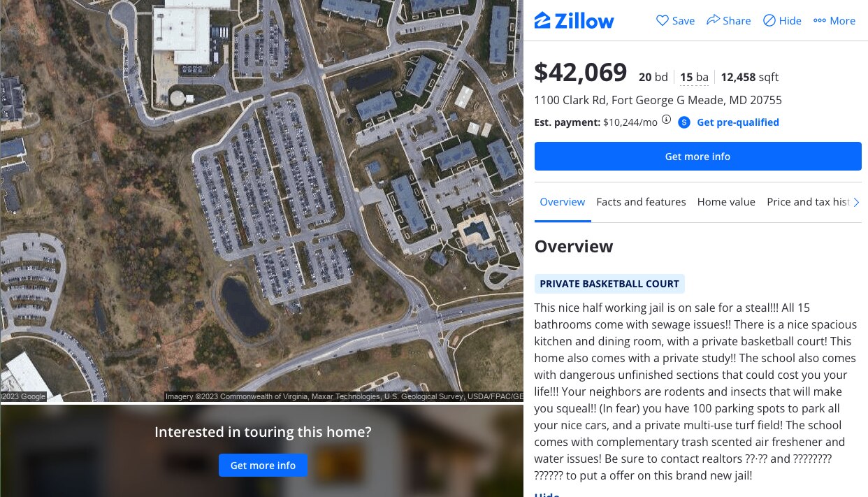Expand hidden description via Hide link toggle
Image resolution: width=868 pixels, height=497 pixels.
click(x=547, y=494)
